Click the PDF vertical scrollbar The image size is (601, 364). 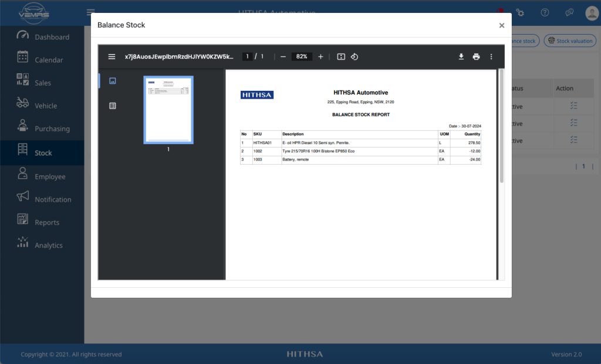pos(501,126)
